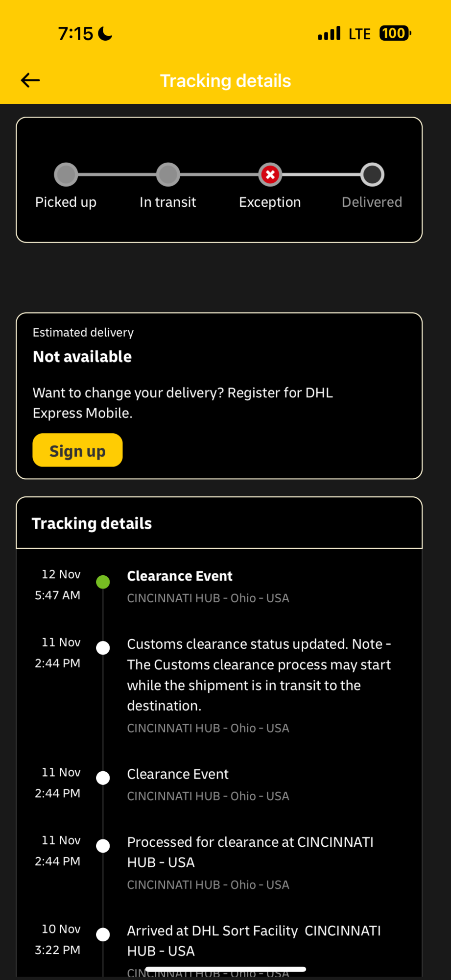Tap the battery indicator in status bar
Viewport: 451px width, 980px height.
(x=395, y=33)
